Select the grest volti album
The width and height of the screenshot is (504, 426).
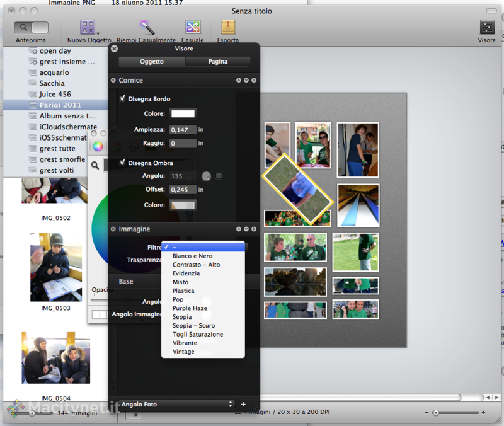(x=55, y=170)
